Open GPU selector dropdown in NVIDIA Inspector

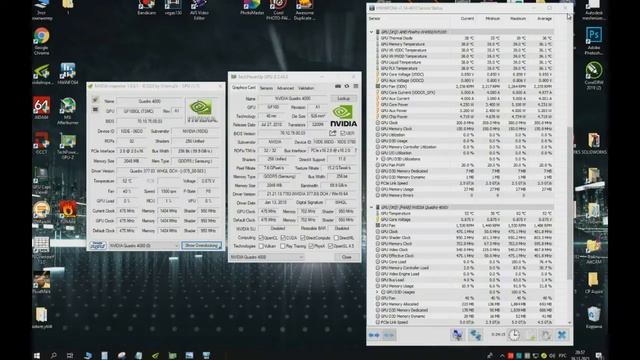point(144,245)
